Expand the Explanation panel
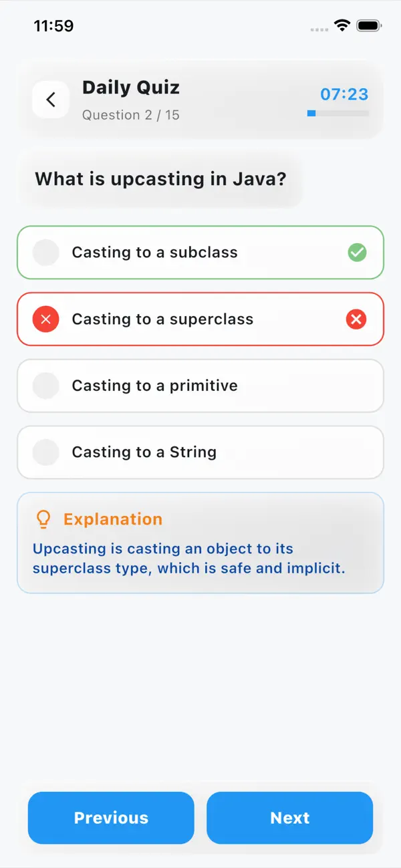Image resolution: width=401 pixels, height=868 pixels. 200,543
